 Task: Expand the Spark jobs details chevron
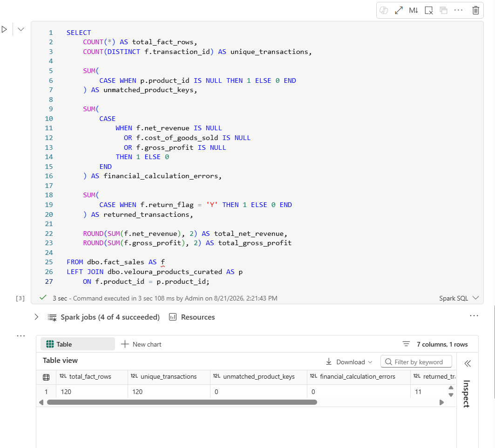coord(36,317)
